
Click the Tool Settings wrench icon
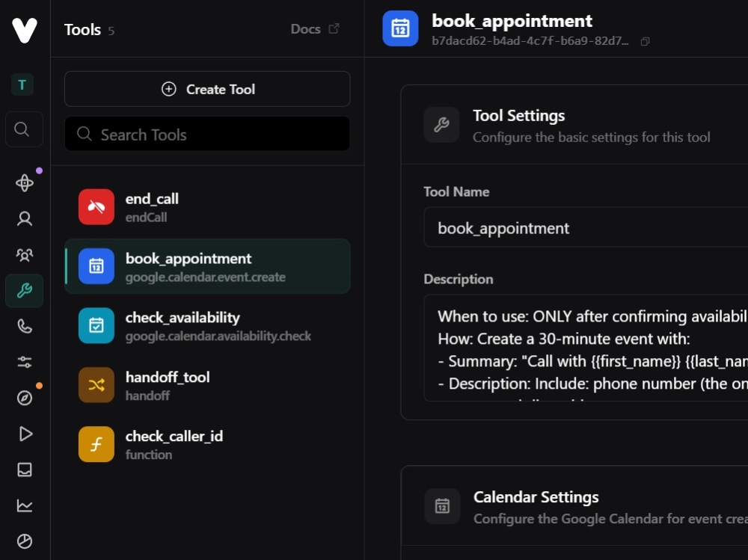point(442,125)
